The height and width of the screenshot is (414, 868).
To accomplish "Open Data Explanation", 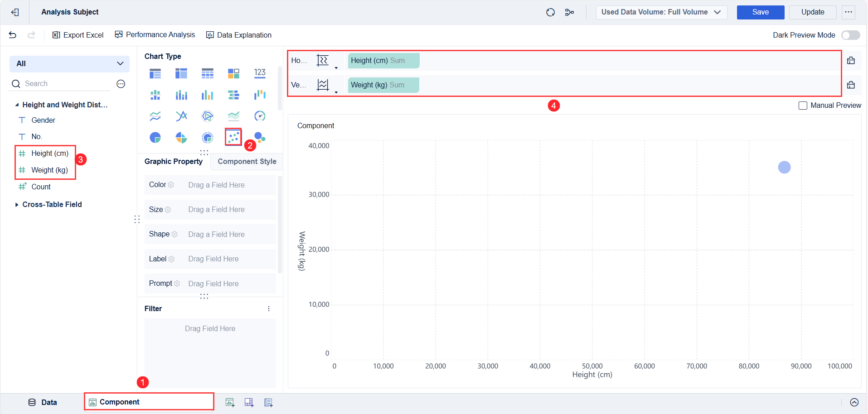I will click(239, 35).
